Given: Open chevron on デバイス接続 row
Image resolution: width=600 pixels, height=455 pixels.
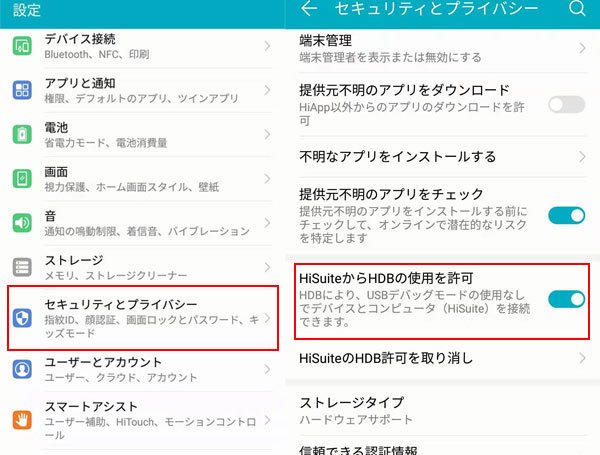Looking at the screenshot, I should click(267, 46).
